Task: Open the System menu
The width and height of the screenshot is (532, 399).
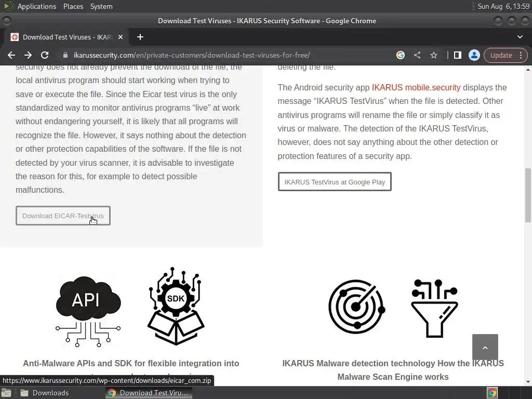Action: [101, 6]
